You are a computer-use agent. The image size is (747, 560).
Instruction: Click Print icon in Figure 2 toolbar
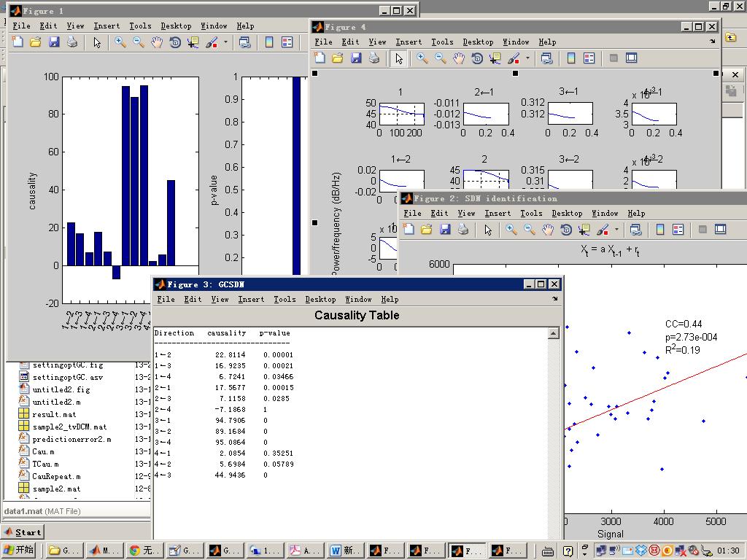tap(462, 230)
